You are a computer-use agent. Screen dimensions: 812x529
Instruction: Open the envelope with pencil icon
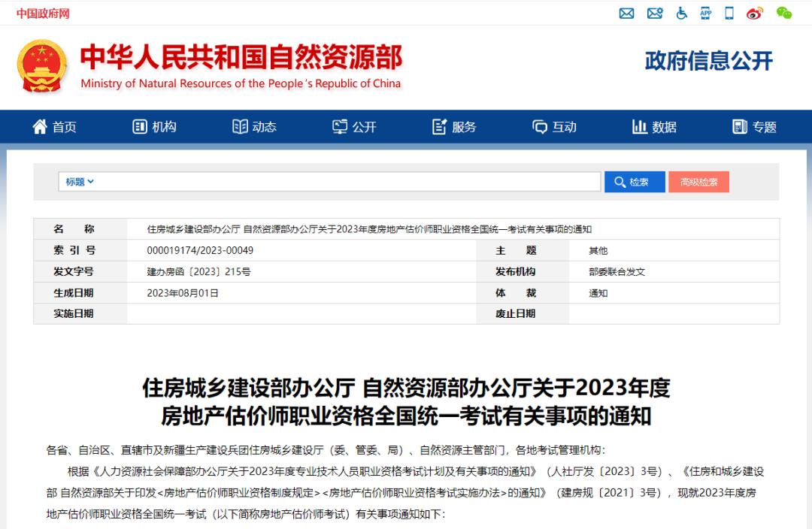[x=655, y=13]
